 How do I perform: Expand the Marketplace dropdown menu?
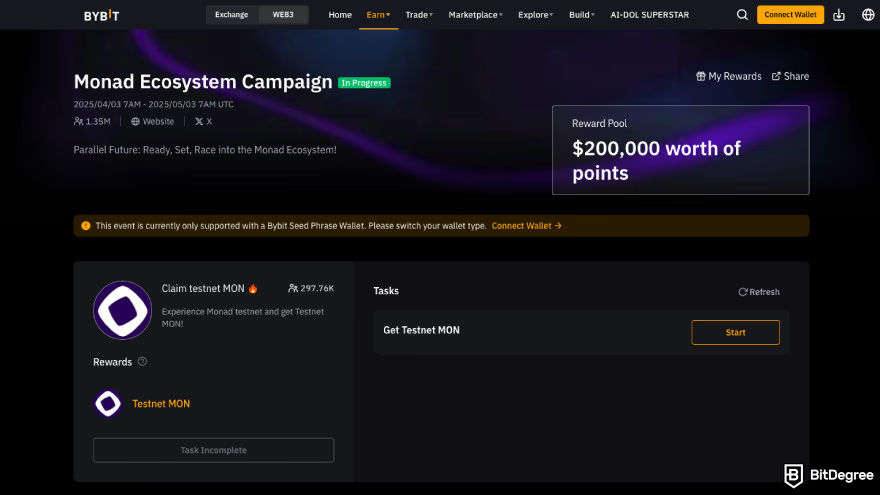475,15
